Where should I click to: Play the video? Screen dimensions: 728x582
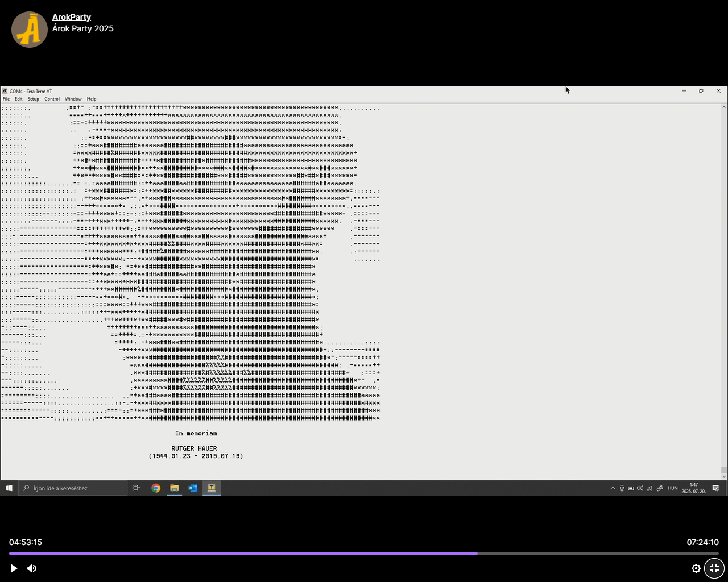point(14,568)
